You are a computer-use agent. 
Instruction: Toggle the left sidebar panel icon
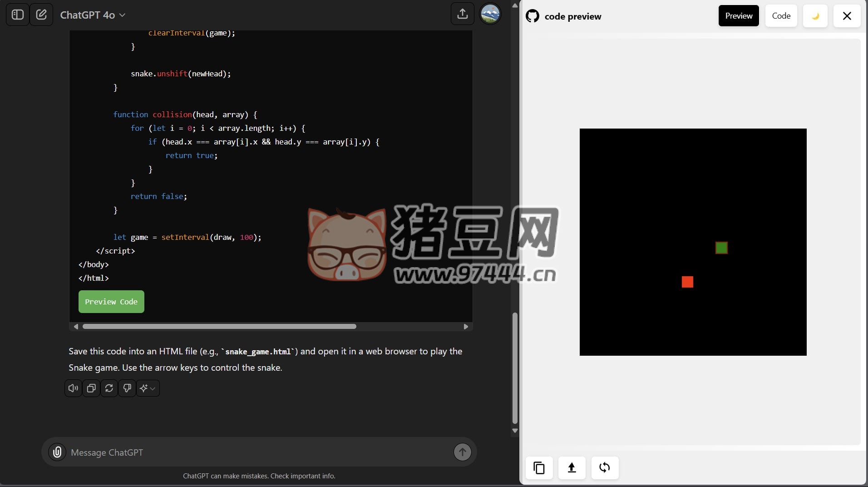click(18, 15)
